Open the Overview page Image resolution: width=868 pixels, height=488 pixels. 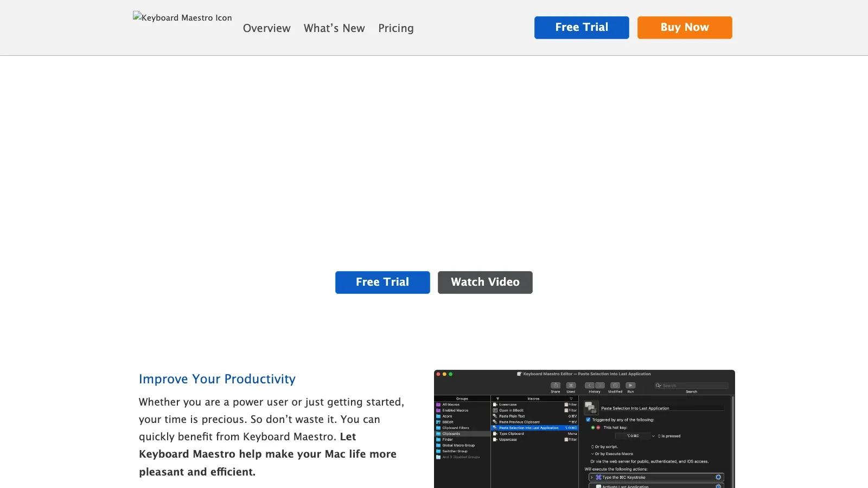(266, 28)
